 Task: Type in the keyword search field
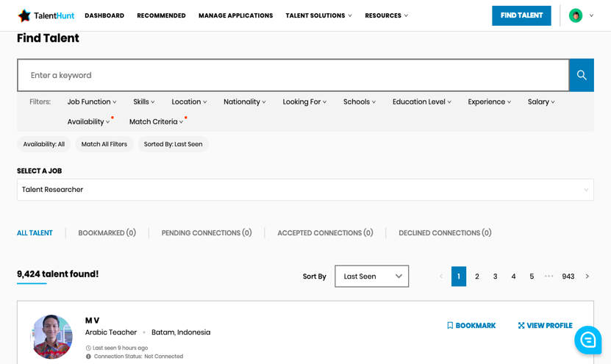click(293, 75)
